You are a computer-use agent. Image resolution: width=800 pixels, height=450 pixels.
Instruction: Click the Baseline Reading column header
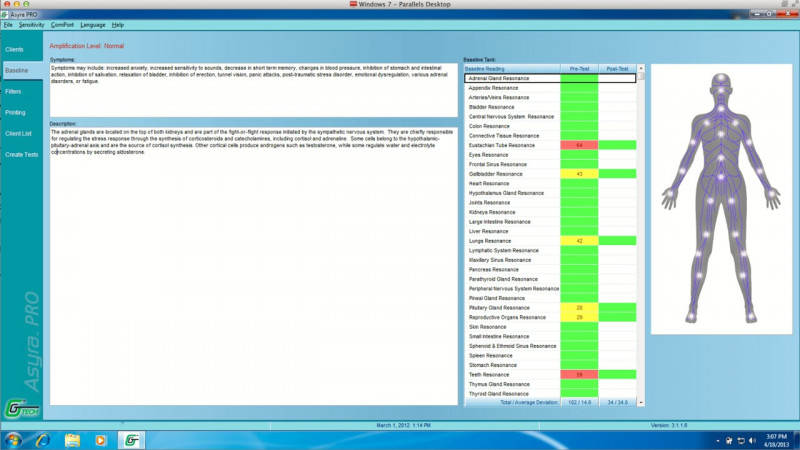pyautogui.click(x=512, y=68)
